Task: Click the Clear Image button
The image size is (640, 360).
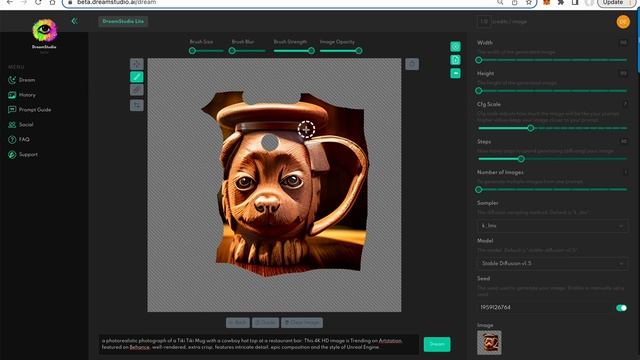Action: tap(302, 322)
